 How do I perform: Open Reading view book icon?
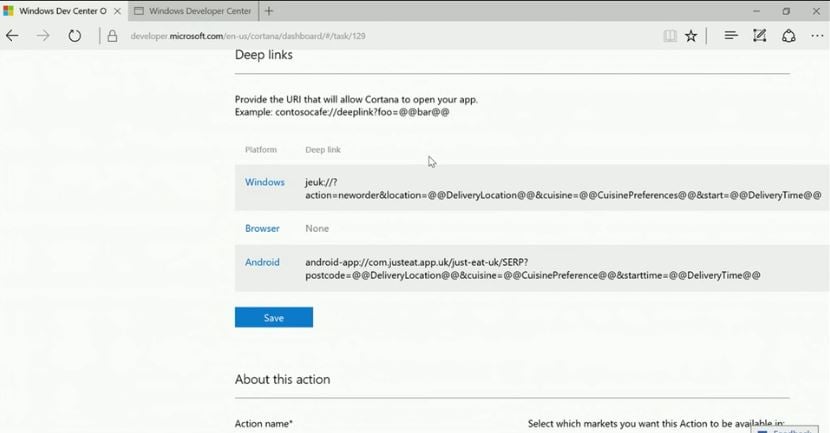[670, 36]
